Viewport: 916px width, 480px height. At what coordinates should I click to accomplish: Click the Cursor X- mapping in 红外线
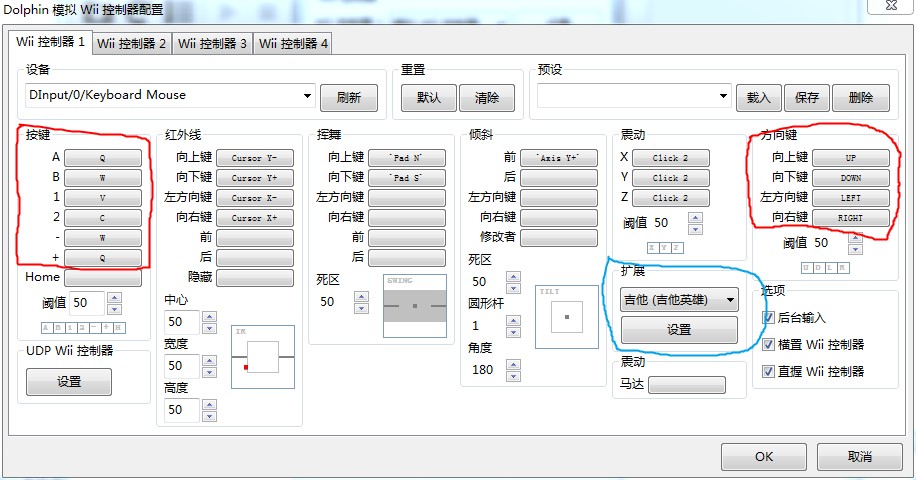point(255,198)
